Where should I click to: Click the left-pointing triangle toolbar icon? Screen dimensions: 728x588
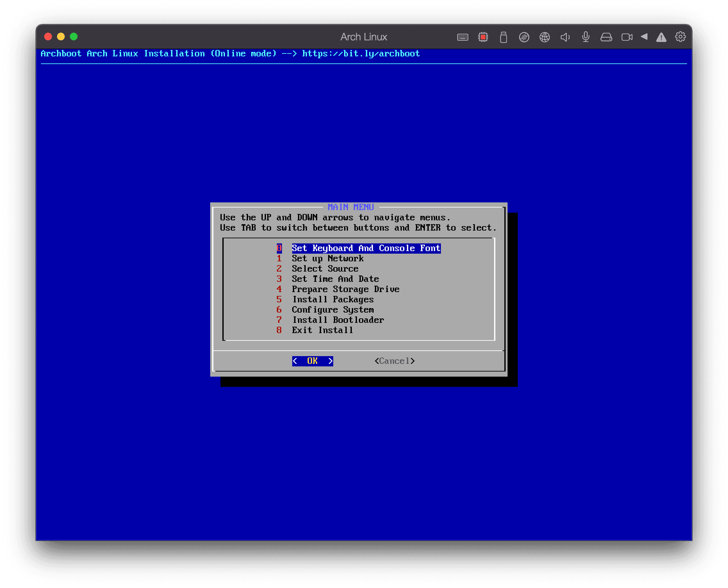644,37
